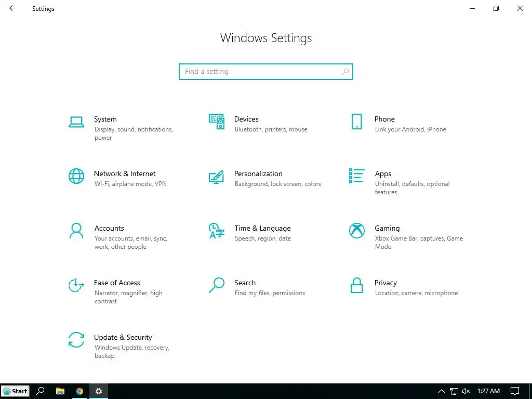This screenshot has width=532, height=399.
Task: Open the Gaming Xbox icon
Action: [356, 231]
